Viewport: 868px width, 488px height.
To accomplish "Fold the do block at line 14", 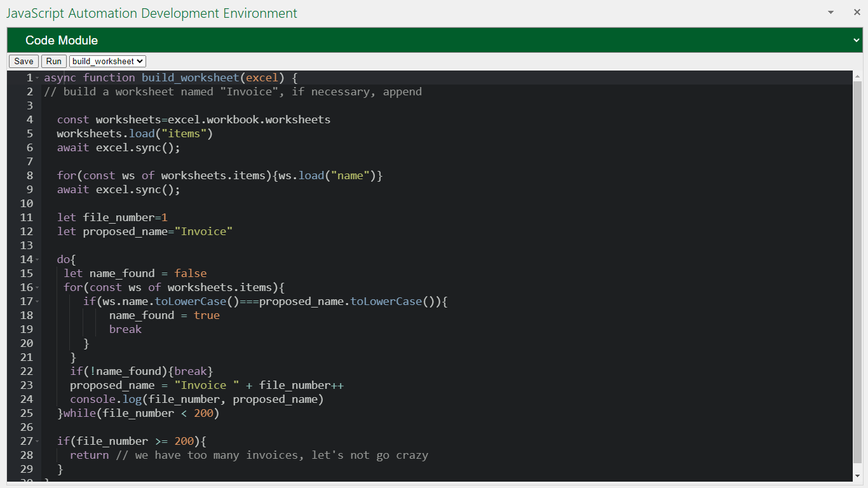I will point(37,259).
